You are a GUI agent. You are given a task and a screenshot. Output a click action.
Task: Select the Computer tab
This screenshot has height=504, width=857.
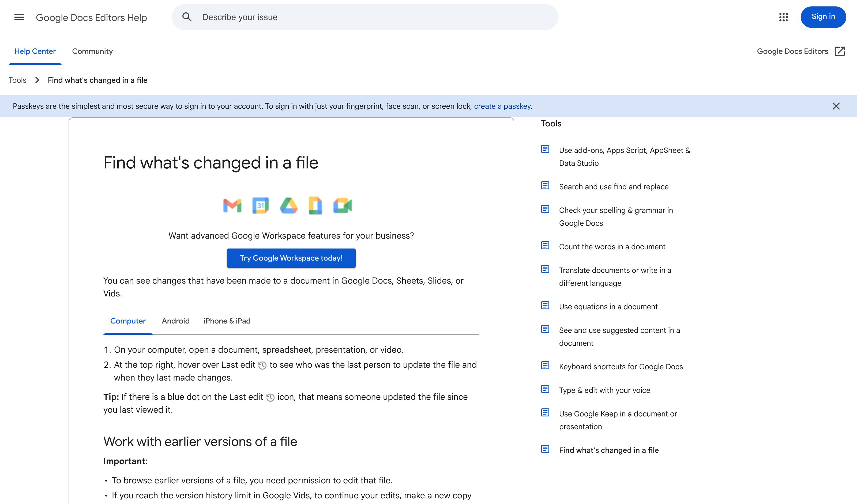coord(128,321)
